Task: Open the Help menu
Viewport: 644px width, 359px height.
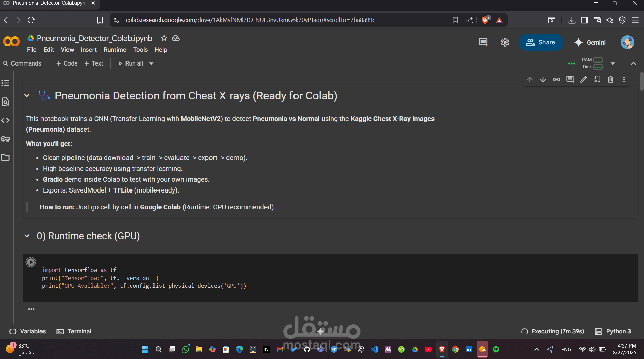Action: (161, 50)
